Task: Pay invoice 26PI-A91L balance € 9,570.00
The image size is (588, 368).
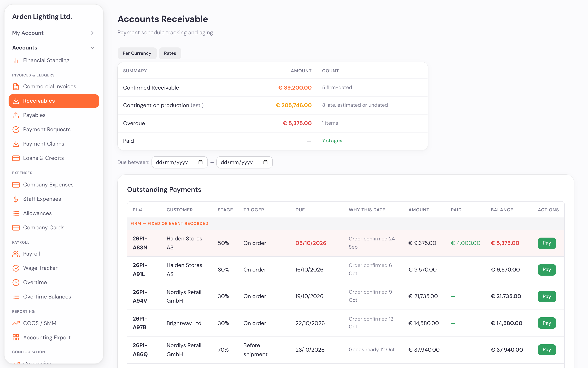Action: 547,270
